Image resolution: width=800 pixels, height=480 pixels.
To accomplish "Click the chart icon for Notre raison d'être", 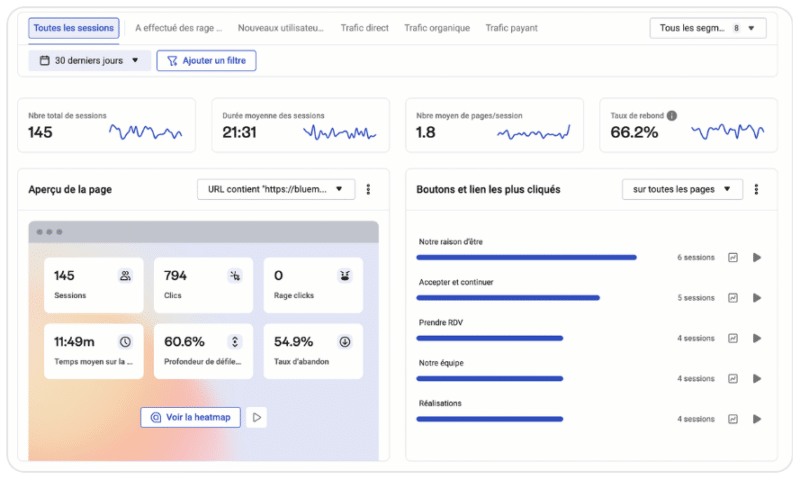I will click(733, 257).
